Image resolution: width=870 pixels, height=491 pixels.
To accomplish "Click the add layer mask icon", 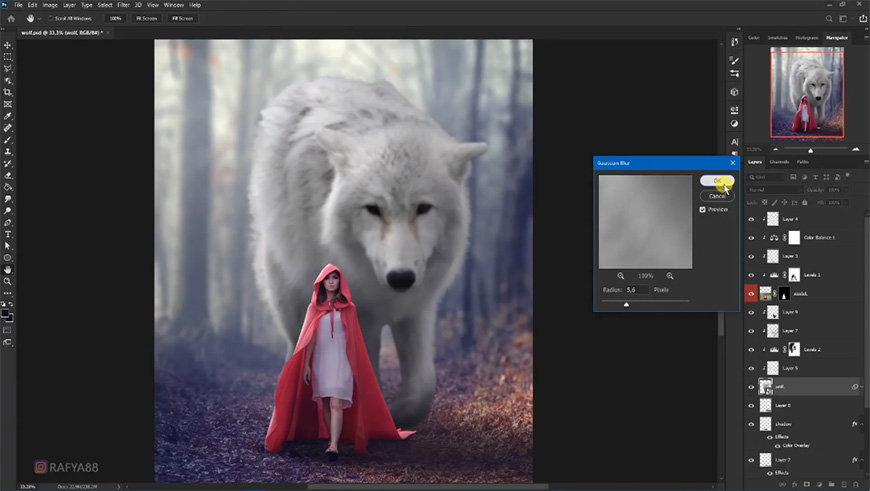I will 807,484.
